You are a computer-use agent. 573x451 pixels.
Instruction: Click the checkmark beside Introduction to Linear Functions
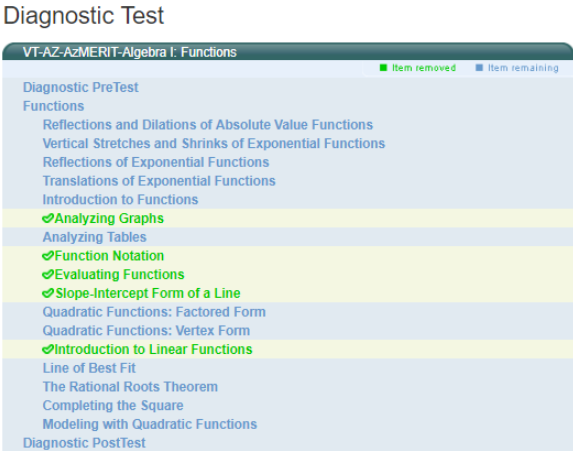pyautogui.click(x=48, y=349)
